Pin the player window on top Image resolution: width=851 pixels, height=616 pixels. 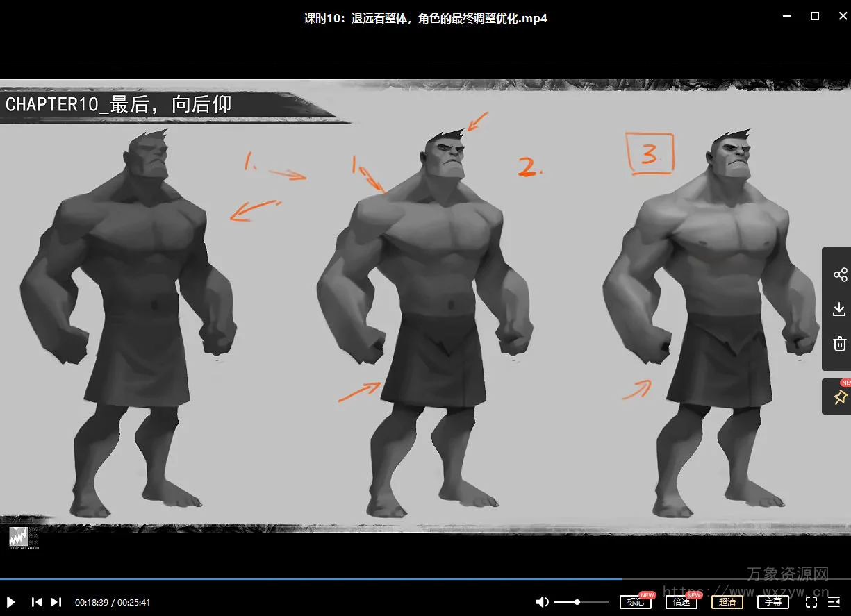click(840, 397)
